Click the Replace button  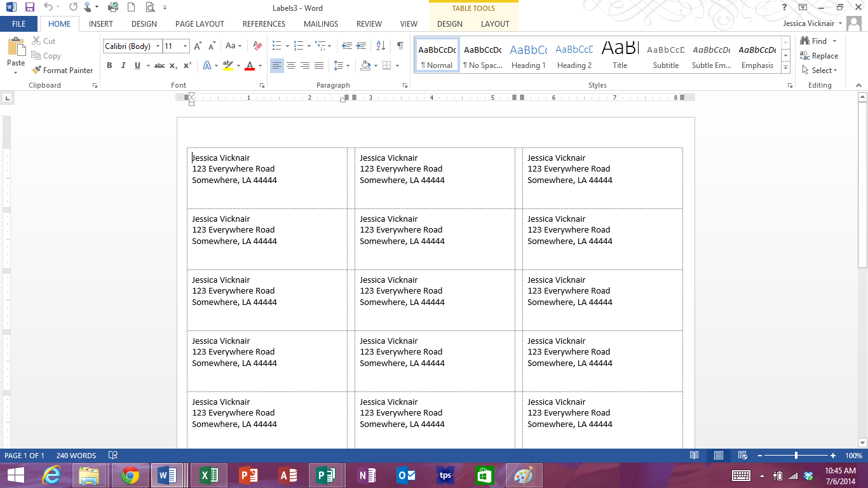(x=820, y=55)
